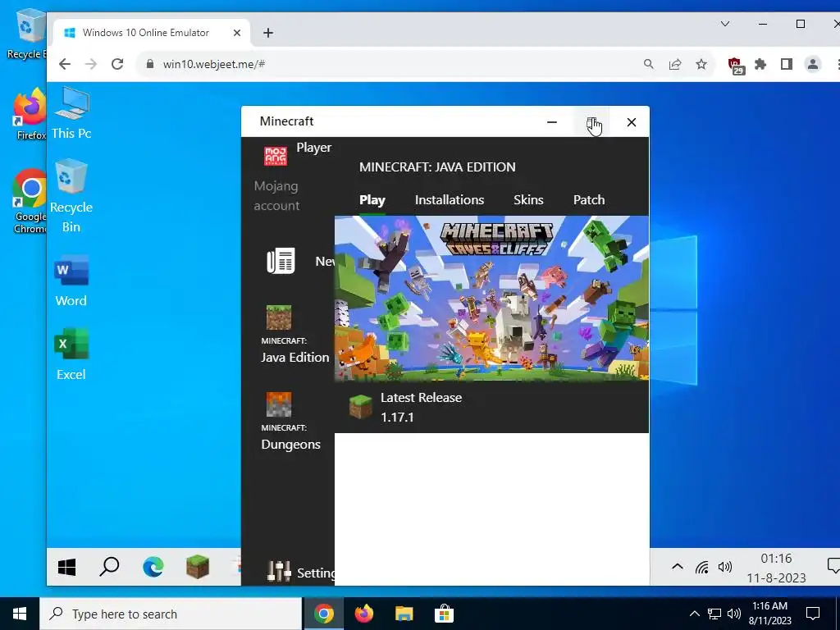
Task: Click the red-badged extension icon showing 29
Action: (x=736, y=66)
